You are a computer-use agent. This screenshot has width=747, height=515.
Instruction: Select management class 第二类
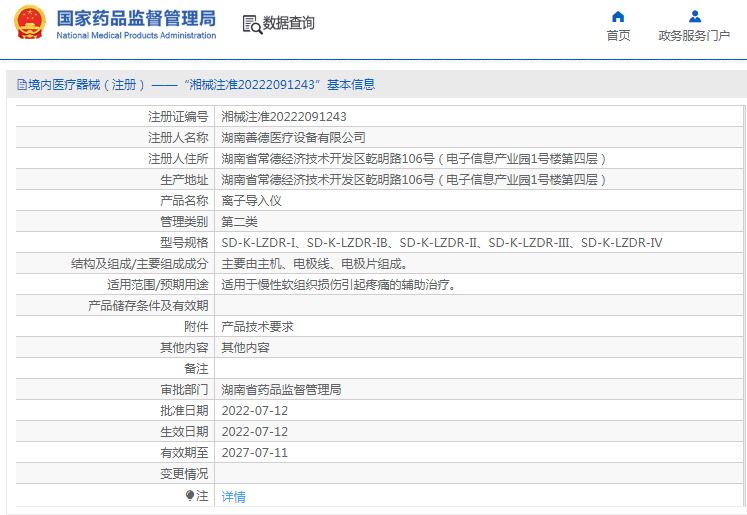(x=240, y=222)
